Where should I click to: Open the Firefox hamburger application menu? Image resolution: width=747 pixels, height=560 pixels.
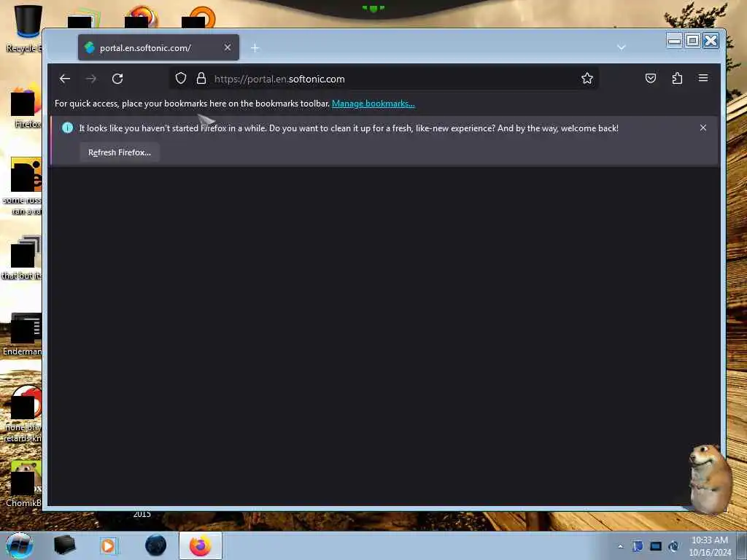(x=703, y=78)
